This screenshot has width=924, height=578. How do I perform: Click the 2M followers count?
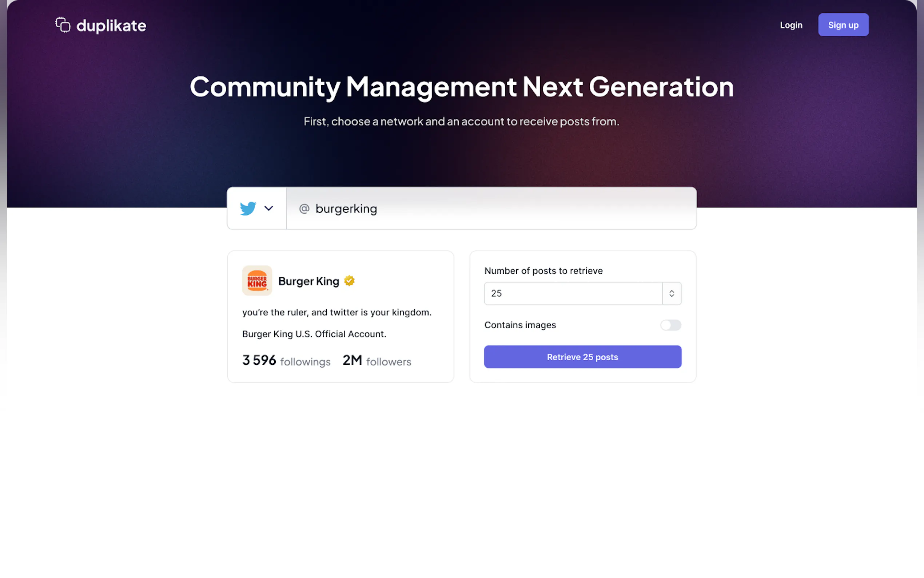pyautogui.click(x=377, y=360)
